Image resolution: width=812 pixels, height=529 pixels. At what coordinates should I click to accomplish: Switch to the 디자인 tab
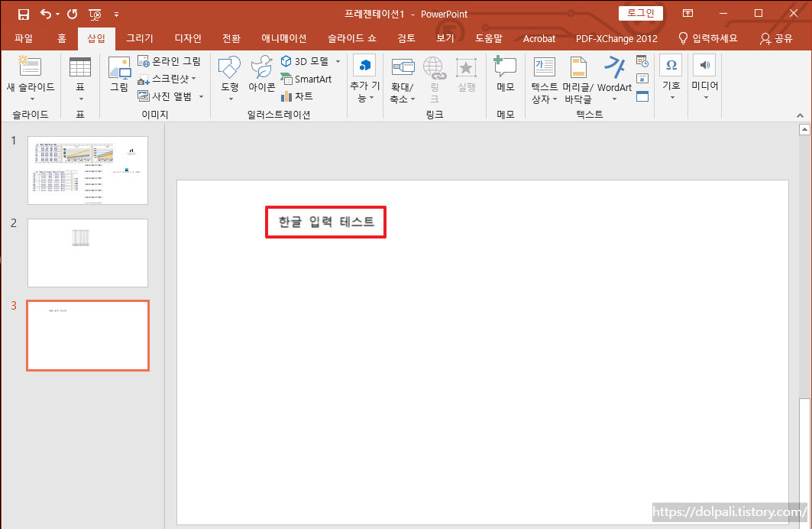[188, 38]
